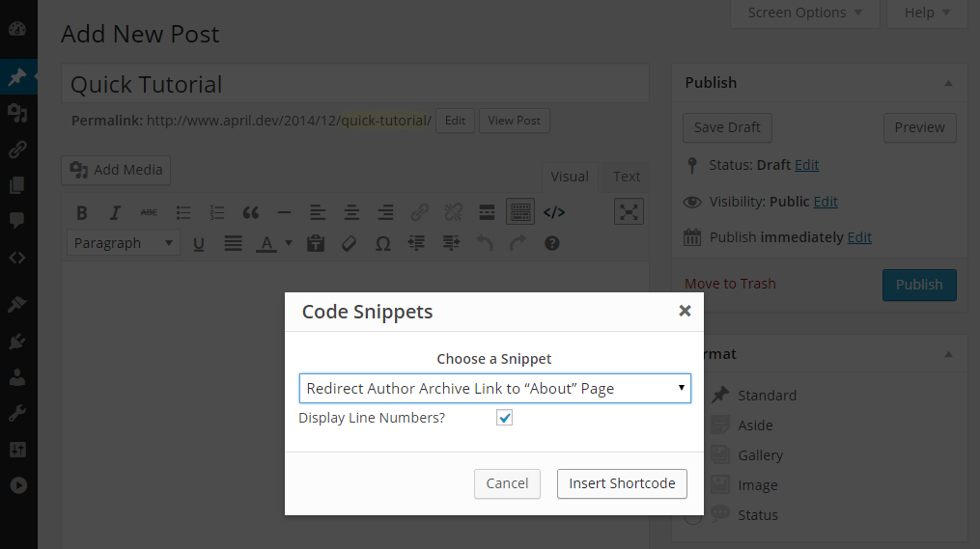
Task: Paste as plain text
Action: pyautogui.click(x=316, y=243)
